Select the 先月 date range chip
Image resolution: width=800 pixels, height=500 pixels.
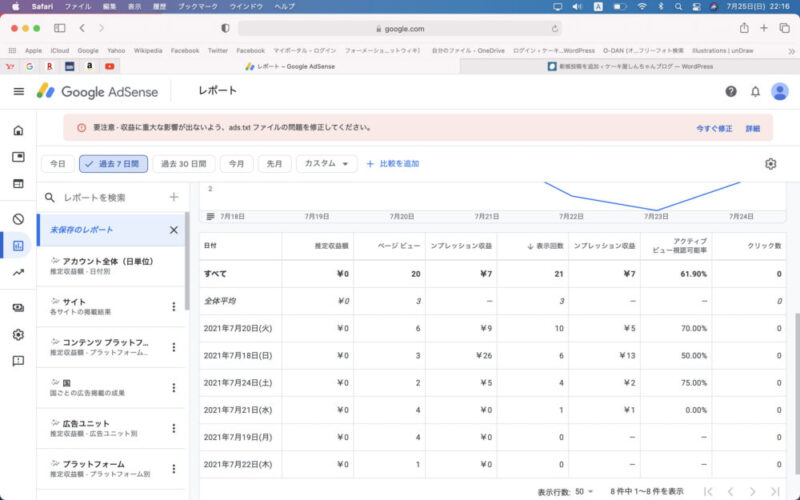(274, 164)
